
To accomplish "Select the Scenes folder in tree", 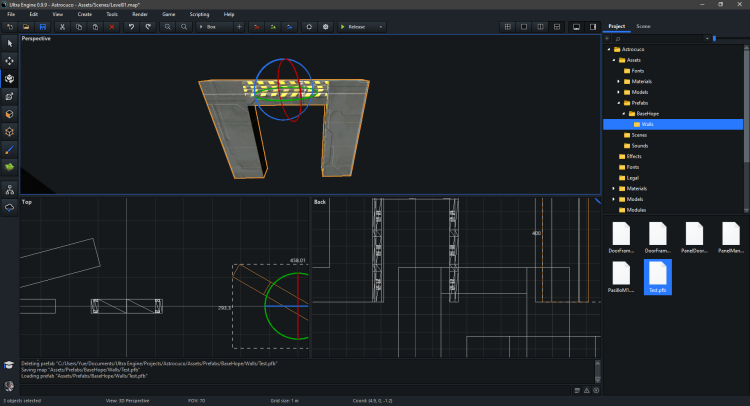I will pyautogui.click(x=638, y=135).
